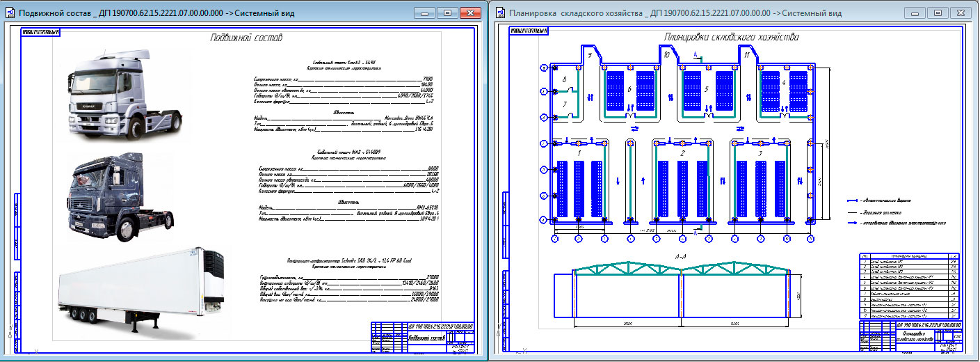
Task: Click dock label 10 on the plan
Action: (667, 54)
